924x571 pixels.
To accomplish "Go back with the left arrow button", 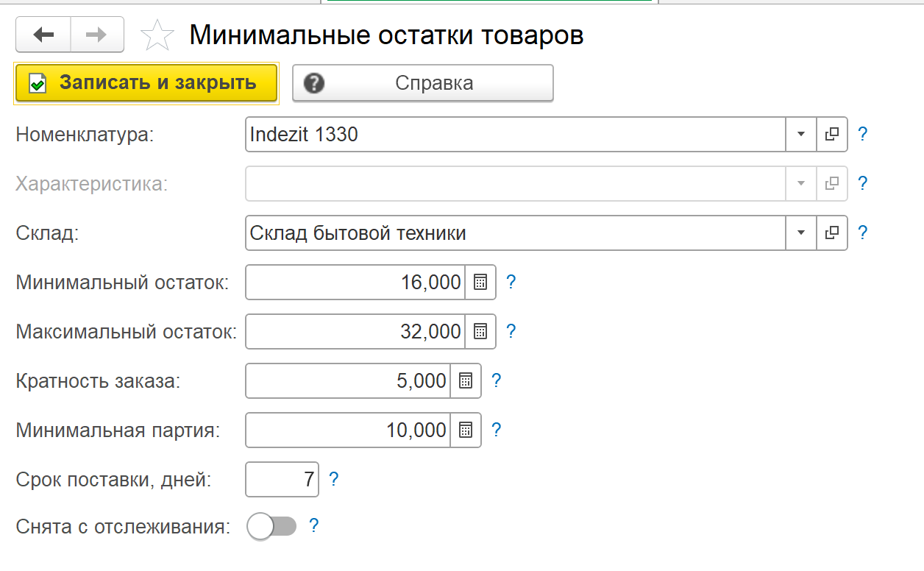I will (x=43, y=35).
